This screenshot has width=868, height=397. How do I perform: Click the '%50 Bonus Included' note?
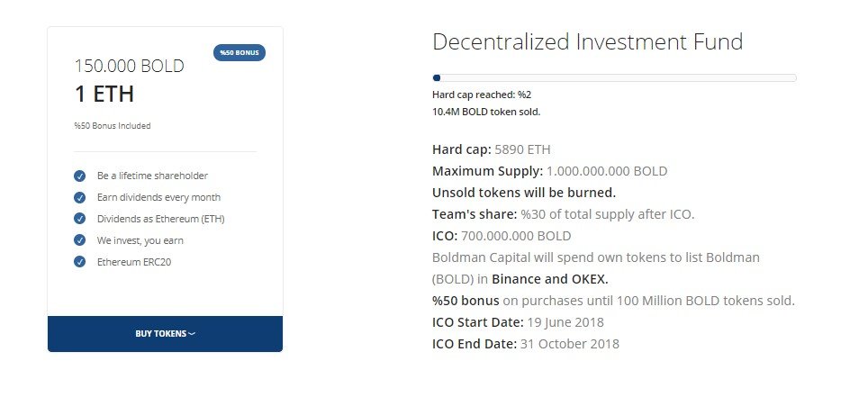(113, 126)
